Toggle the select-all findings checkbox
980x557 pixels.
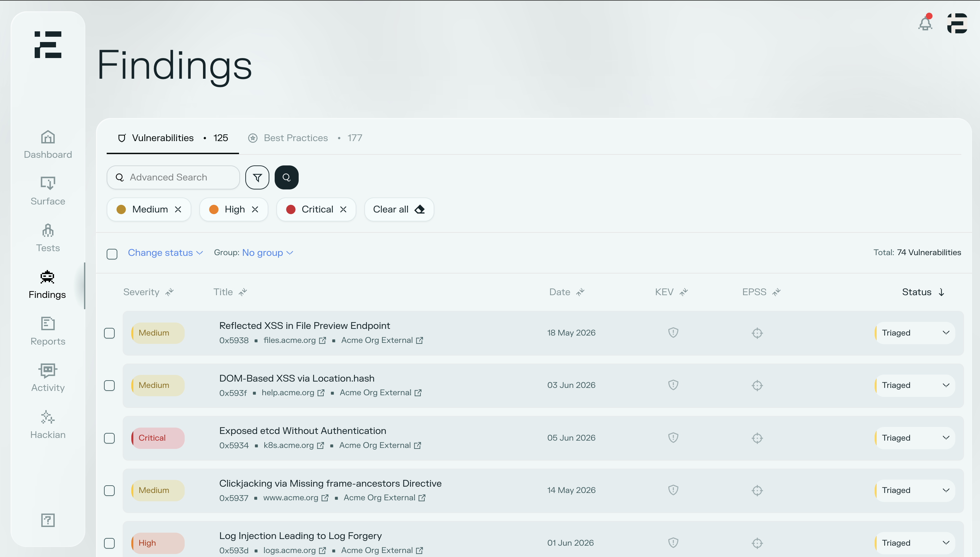pyautogui.click(x=112, y=254)
